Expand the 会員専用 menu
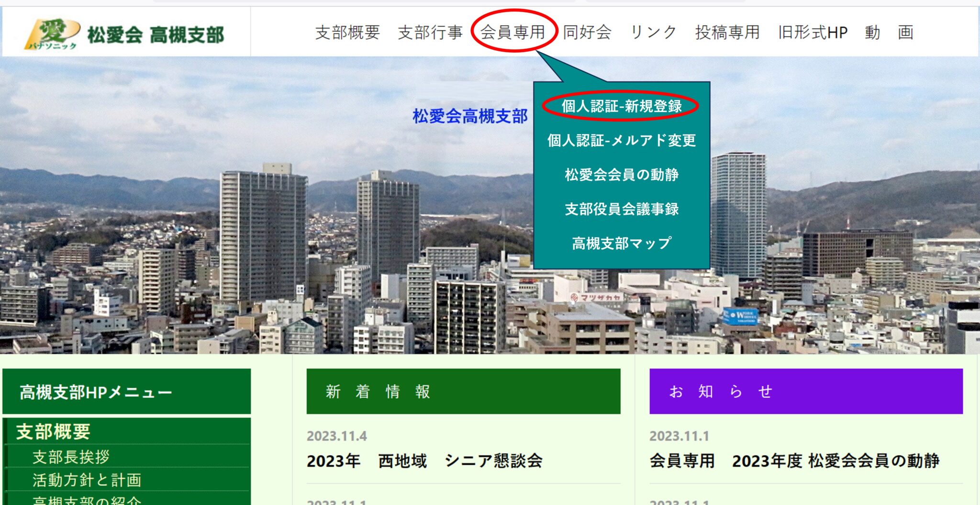This screenshot has height=505, width=980. click(513, 32)
